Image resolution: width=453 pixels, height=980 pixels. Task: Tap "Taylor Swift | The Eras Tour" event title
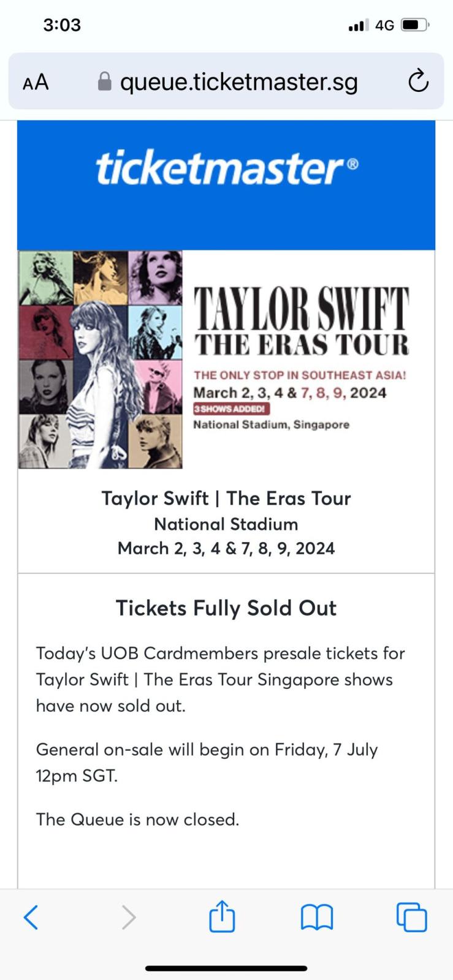[226, 498]
